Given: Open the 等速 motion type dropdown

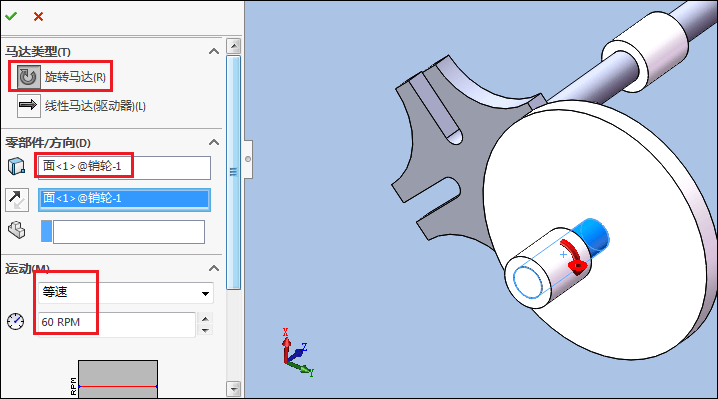Looking at the screenshot, I should (125, 293).
